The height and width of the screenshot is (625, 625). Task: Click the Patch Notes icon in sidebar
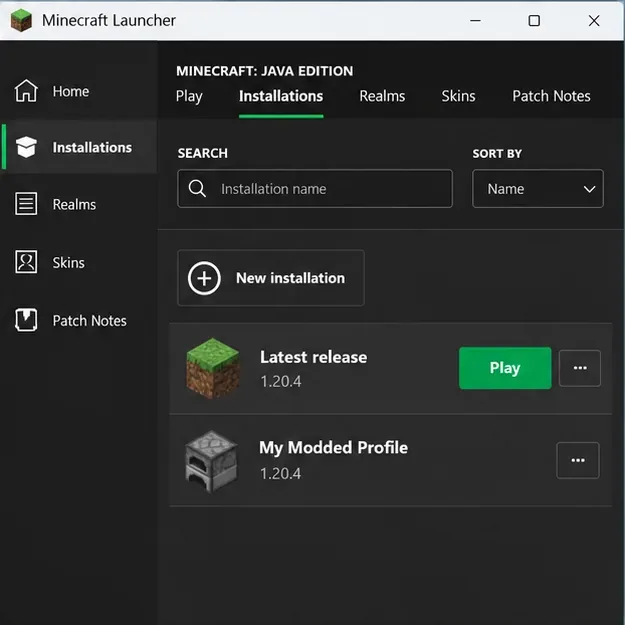pos(26,320)
